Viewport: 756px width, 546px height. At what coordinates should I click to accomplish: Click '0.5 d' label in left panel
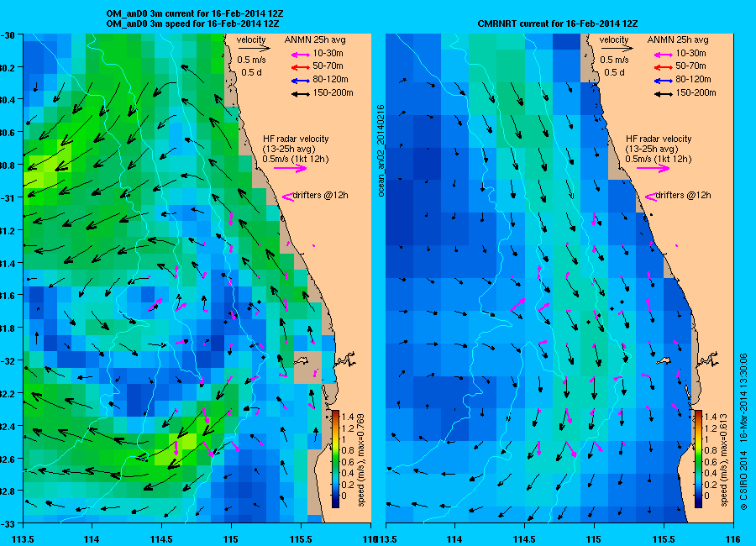pos(251,73)
